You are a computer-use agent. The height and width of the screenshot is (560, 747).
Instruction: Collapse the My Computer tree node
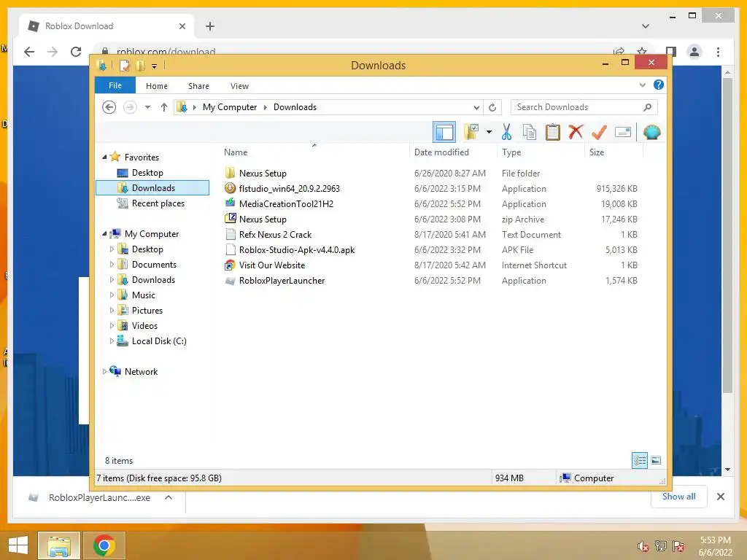(104, 233)
